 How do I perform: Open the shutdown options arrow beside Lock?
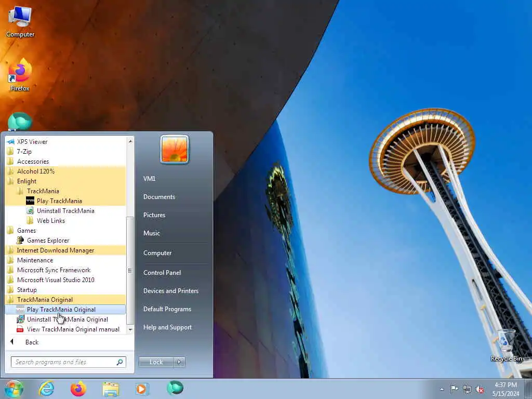click(179, 362)
